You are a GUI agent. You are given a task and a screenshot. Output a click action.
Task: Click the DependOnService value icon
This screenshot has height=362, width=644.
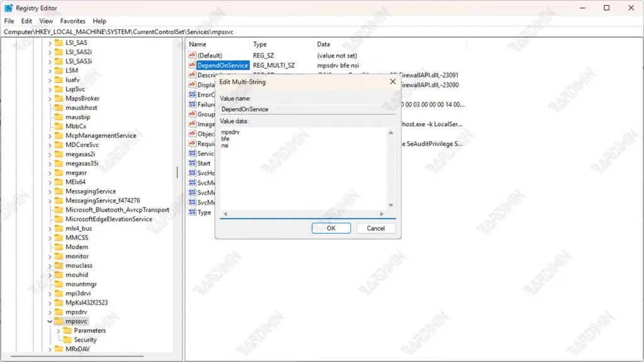192,65
